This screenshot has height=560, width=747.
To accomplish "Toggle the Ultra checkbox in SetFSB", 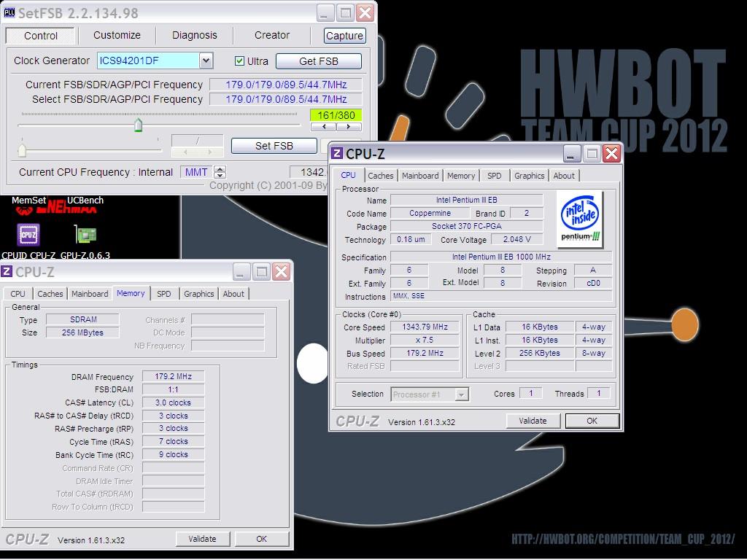I will click(x=239, y=61).
